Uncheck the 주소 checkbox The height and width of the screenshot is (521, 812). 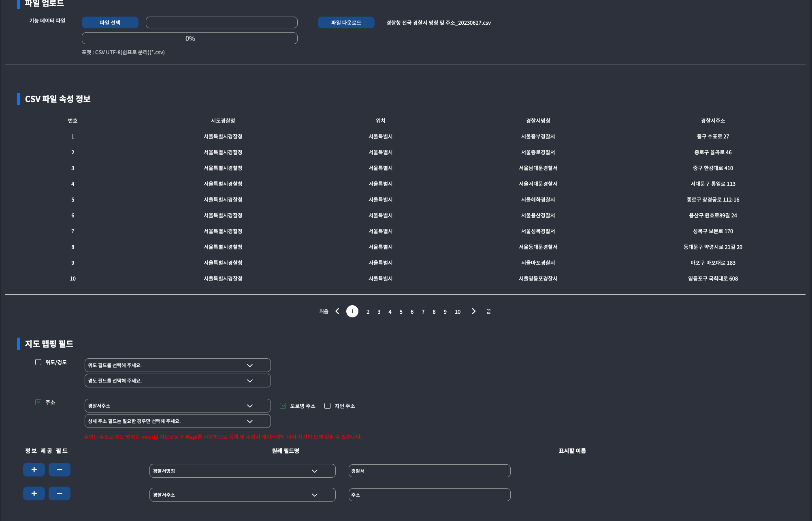pyautogui.click(x=38, y=402)
